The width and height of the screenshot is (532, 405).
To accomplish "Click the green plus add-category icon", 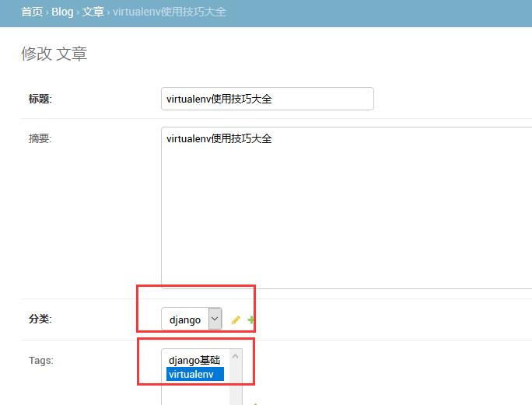I will pyautogui.click(x=251, y=319).
